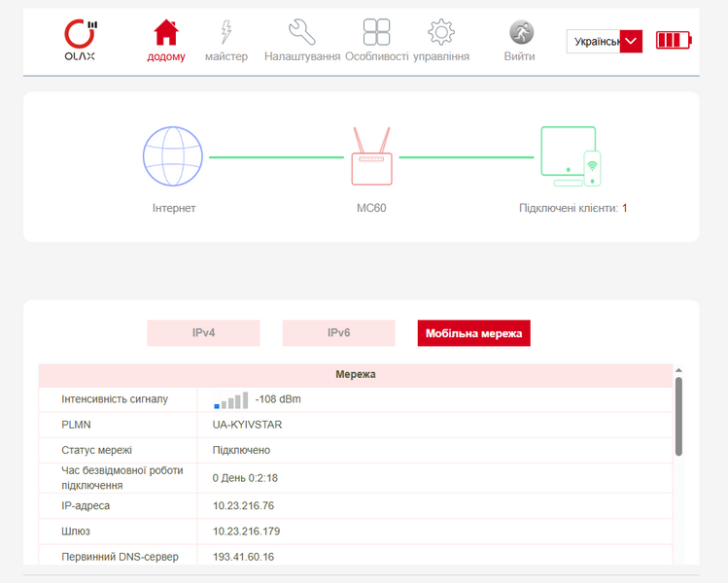This screenshot has height=583, width=728.
Task: Click uptime value 0 День 0:2:18
Action: click(245, 478)
